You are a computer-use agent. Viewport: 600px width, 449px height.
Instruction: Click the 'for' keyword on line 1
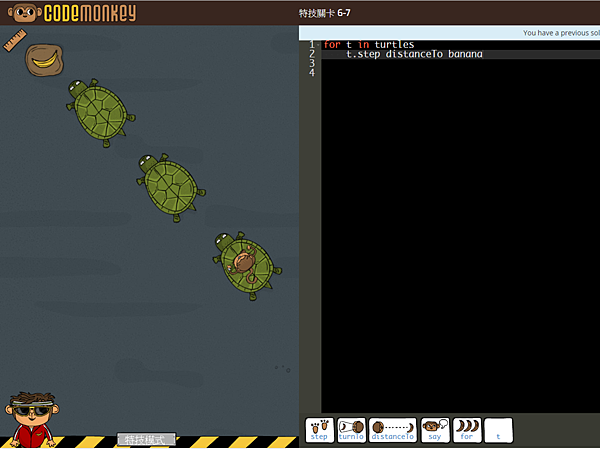[332, 44]
